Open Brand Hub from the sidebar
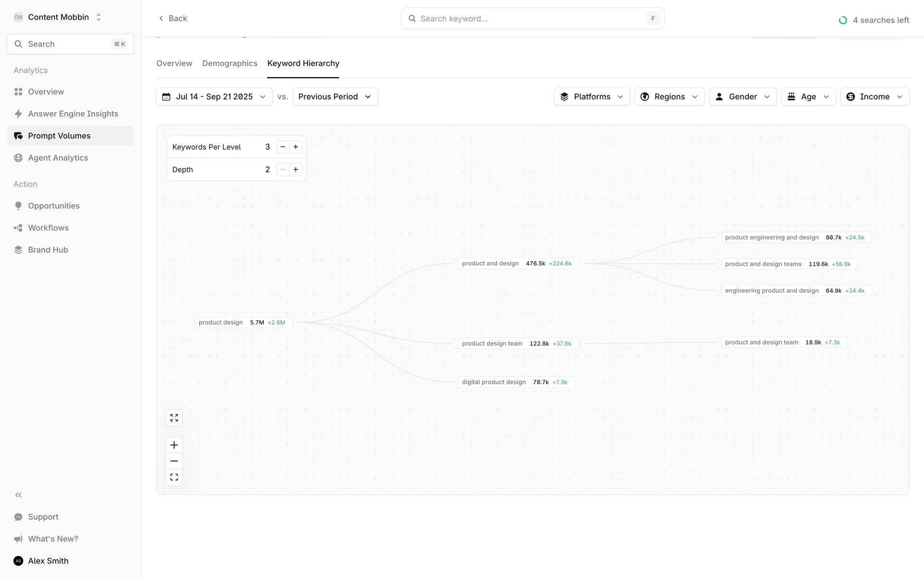The height and width of the screenshot is (578, 924). [x=48, y=250]
